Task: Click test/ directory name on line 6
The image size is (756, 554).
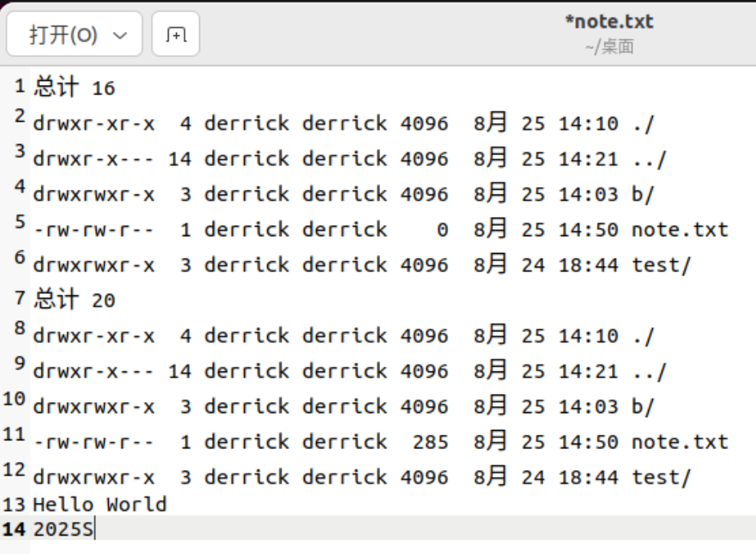Action: [x=661, y=265]
